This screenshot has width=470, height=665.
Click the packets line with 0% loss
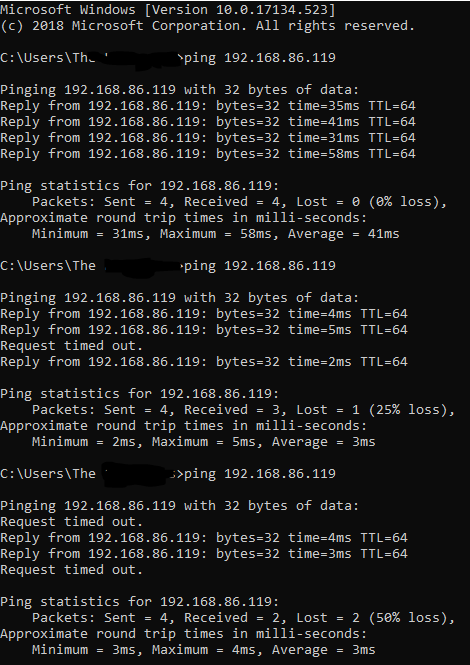point(240,202)
